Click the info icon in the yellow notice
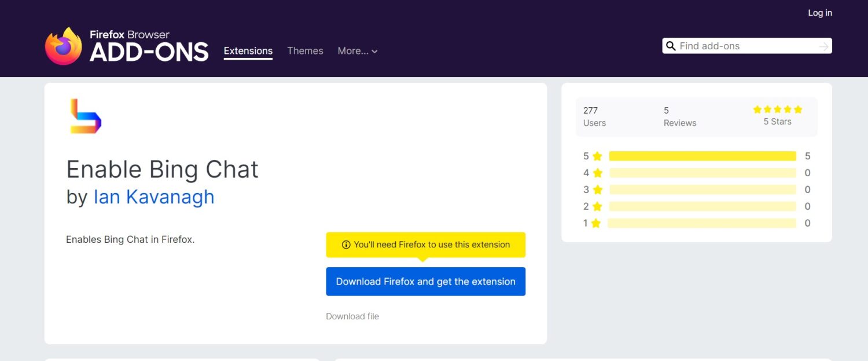868x361 pixels. tap(346, 245)
